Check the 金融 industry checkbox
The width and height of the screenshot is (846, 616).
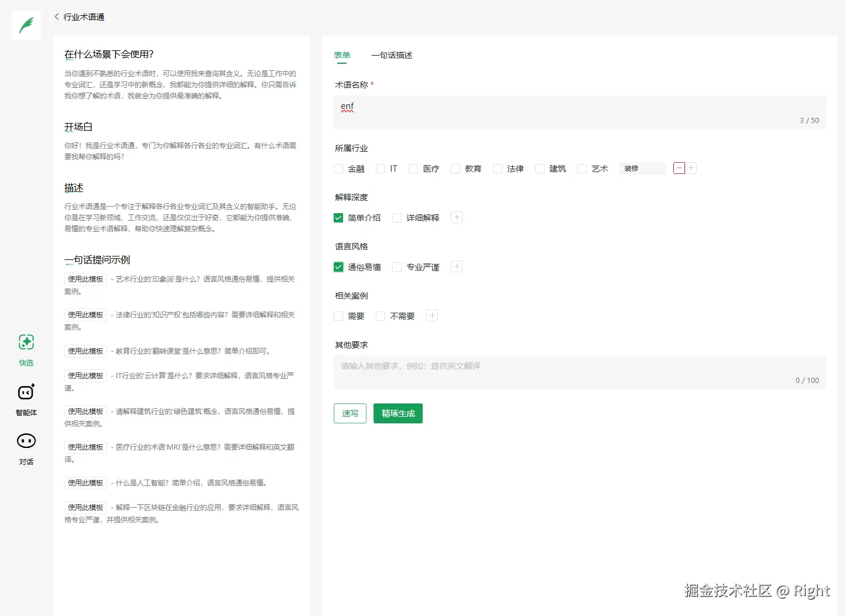tap(338, 168)
